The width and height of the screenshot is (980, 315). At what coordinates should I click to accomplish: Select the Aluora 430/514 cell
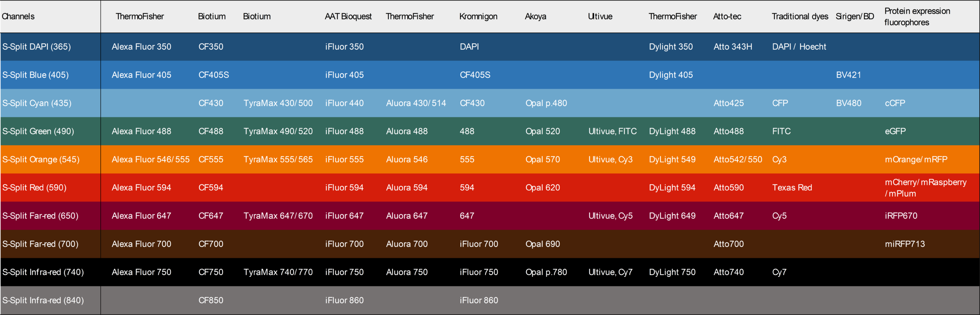(416, 103)
